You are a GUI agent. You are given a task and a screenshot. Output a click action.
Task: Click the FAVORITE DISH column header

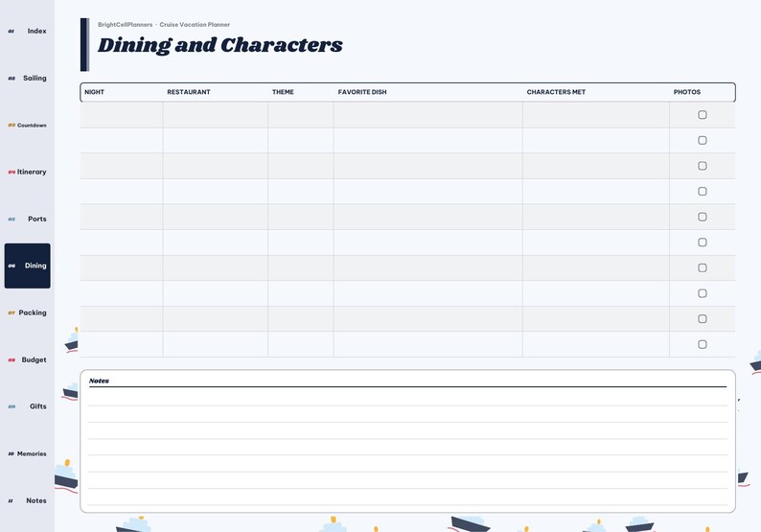coord(362,92)
